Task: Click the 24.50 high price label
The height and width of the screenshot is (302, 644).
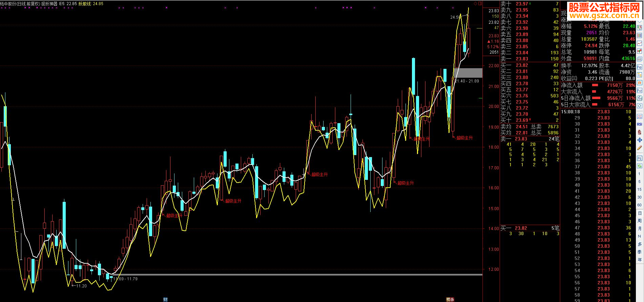Action: coord(455,17)
